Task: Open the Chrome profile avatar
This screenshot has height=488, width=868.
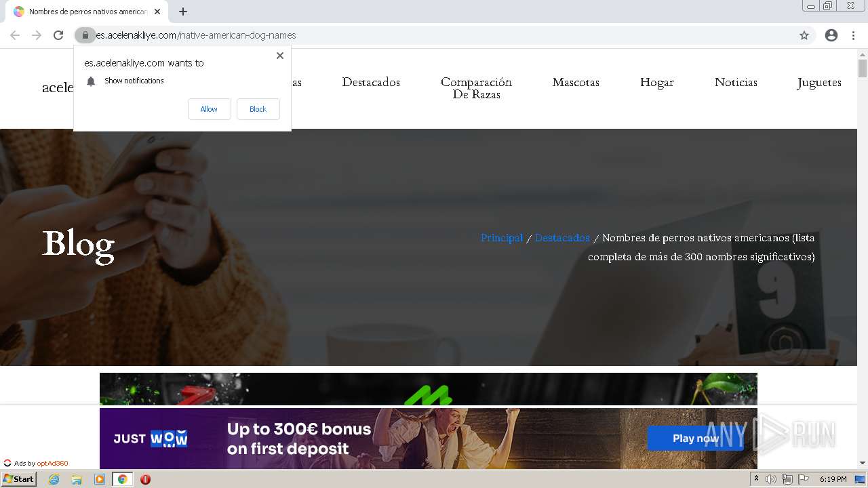Action: coord(831,35)
